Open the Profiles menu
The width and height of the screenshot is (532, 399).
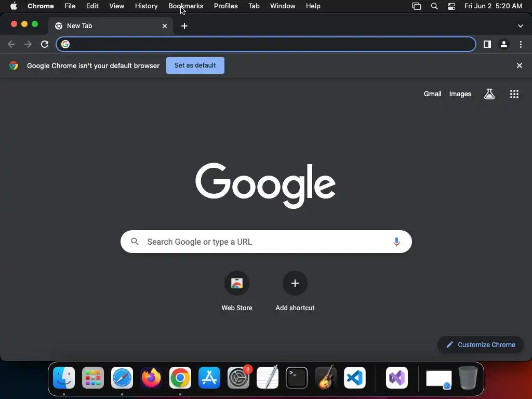click(225, 6)
